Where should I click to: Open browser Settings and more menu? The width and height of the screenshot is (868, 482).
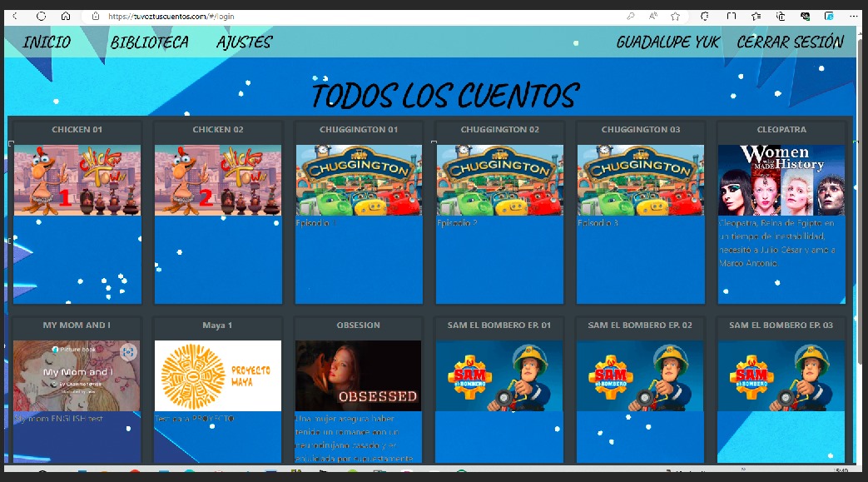coord(854,16)
